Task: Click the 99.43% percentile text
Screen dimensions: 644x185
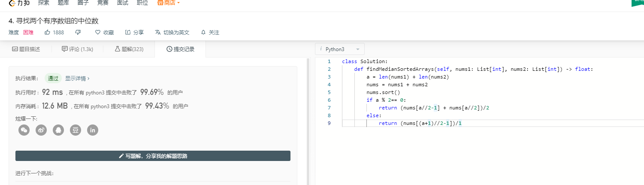Action: [157, 106]
